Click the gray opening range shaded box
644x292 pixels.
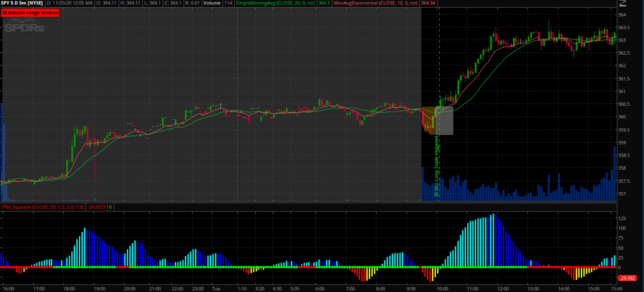[444, 121]
